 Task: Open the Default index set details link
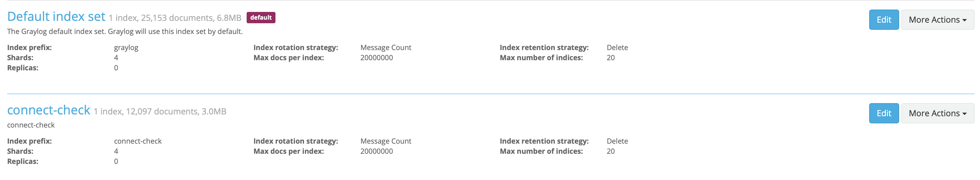point(56,17)
